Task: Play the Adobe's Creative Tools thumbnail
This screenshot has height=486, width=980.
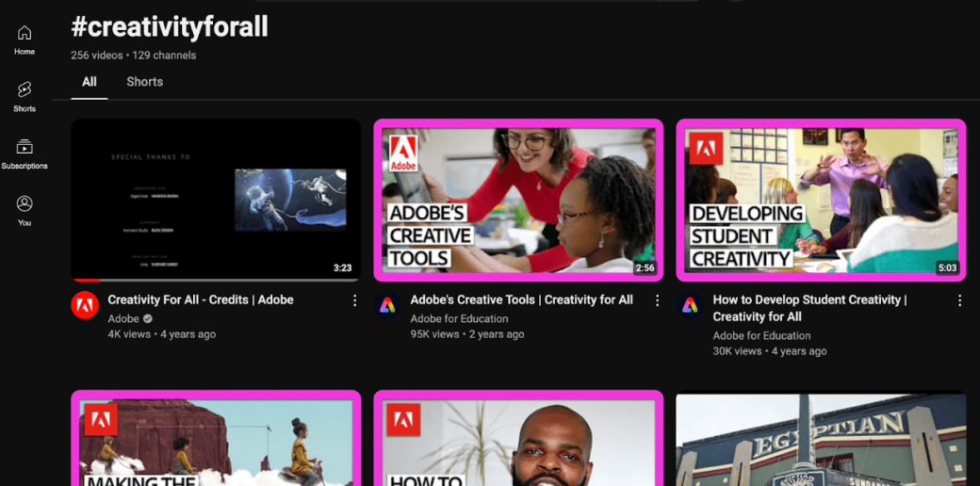Action: pyautogui.click(x=518, y=200)
